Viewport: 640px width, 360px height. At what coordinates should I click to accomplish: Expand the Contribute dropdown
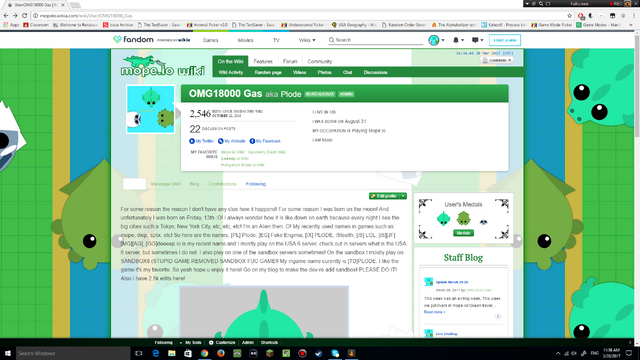(497, 60)
